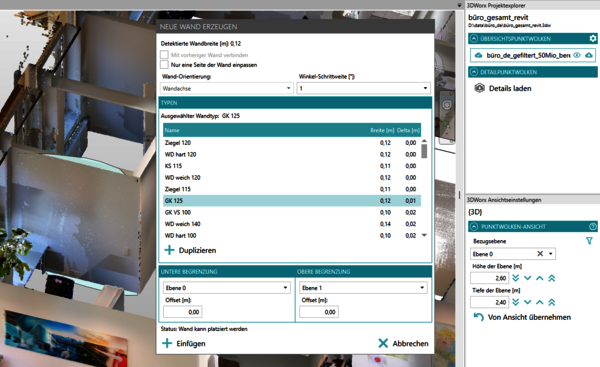600x367 pixels.
Task: Click Abbrechen to cancel wall creation
Action: pos(403,343)
